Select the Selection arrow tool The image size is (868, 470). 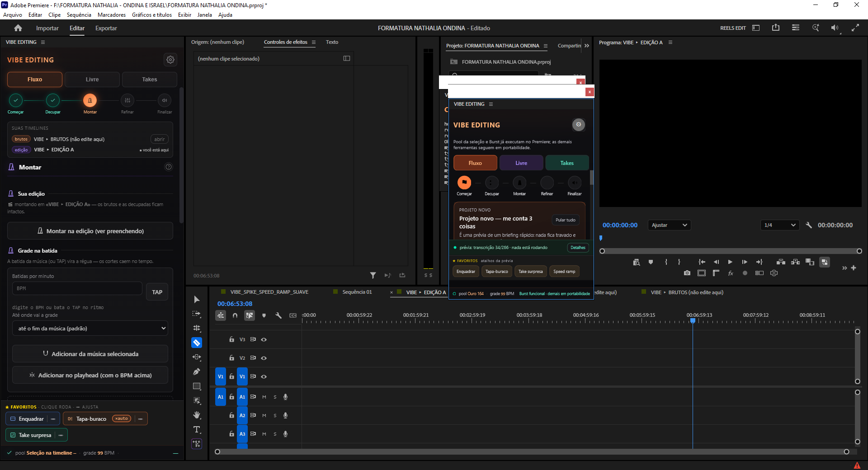click(x=197, y=300)
